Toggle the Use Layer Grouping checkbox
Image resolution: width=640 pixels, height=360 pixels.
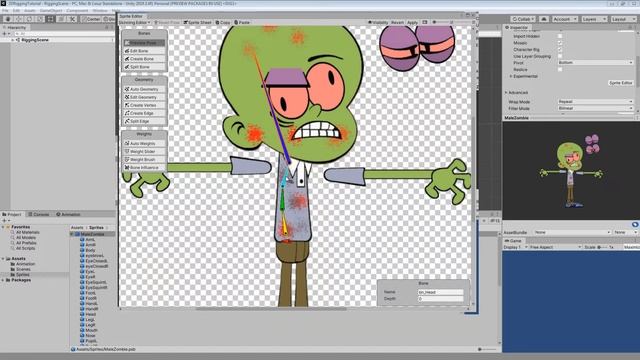[x=560, y=56]
